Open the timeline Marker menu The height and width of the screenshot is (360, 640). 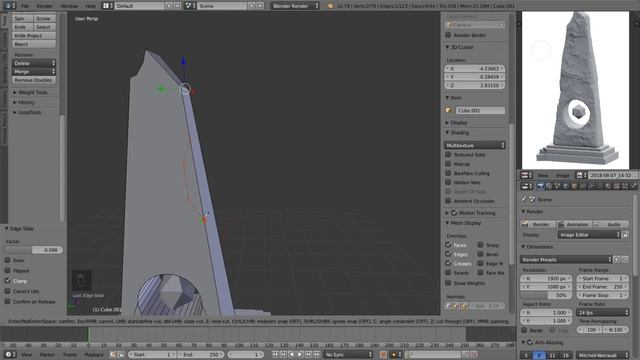click(x=47, y=355)
